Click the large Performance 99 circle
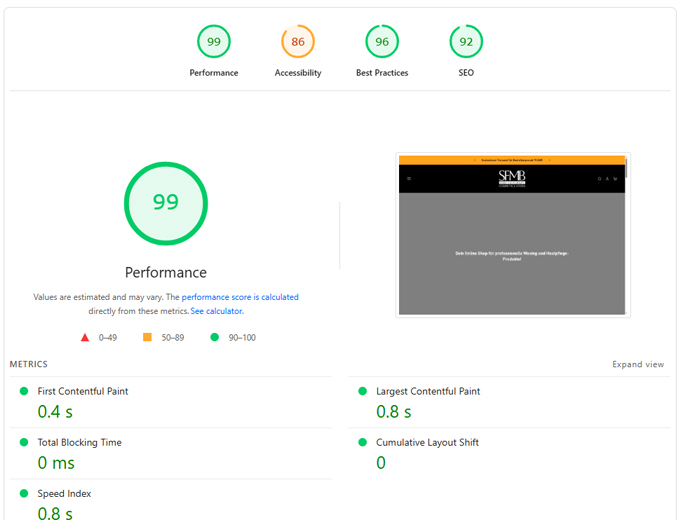Image resolution: width=680 pixels, height=520 pixels. click(166, 203)
